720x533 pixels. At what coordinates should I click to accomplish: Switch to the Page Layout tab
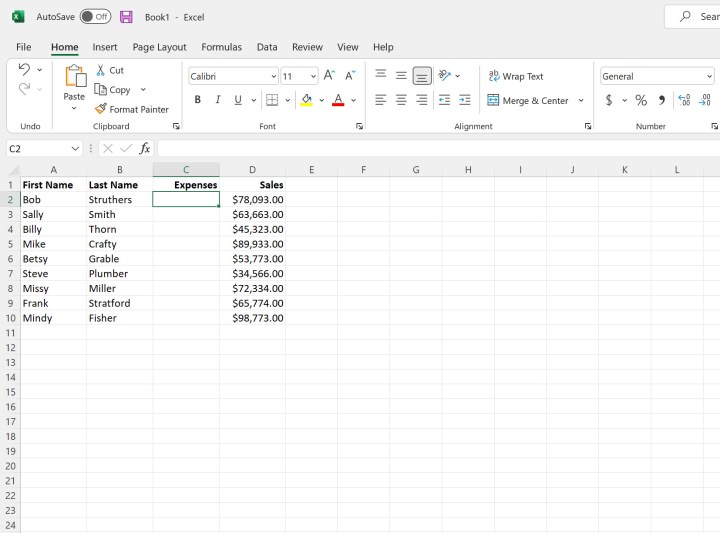click(159, 47)
